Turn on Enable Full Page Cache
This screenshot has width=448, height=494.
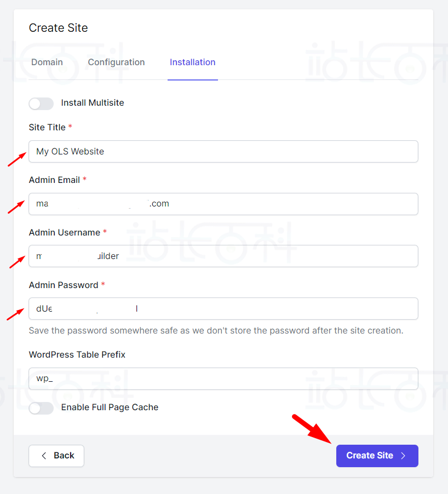(x=41, y=408)
